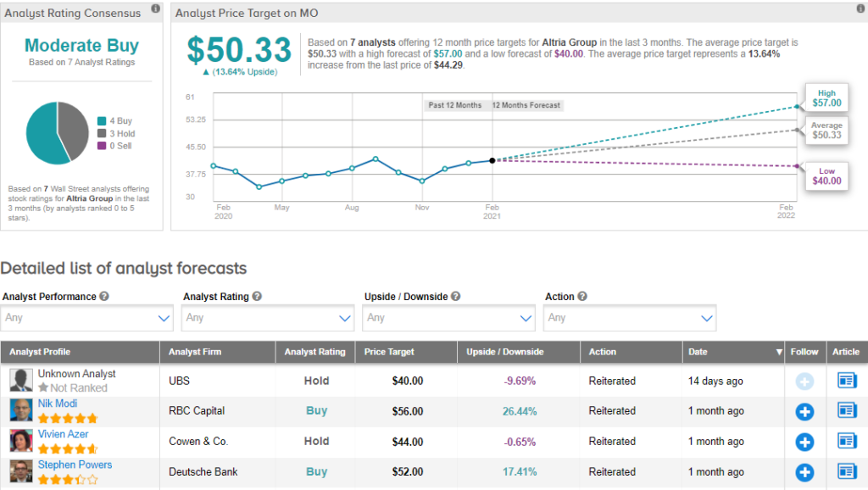This screenshot has height=490, width=868.
Task: Click the Past 12 Months chart label
Action: point(455,105)
